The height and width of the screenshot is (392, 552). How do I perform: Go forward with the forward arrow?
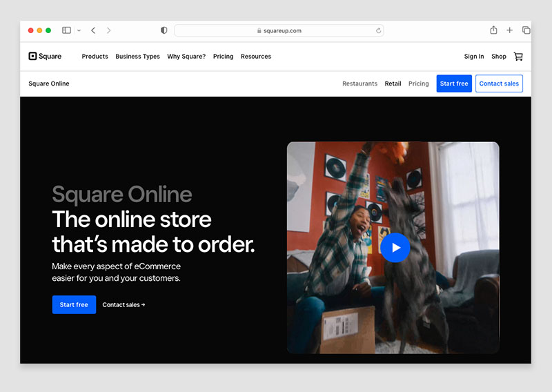[108, 30]
